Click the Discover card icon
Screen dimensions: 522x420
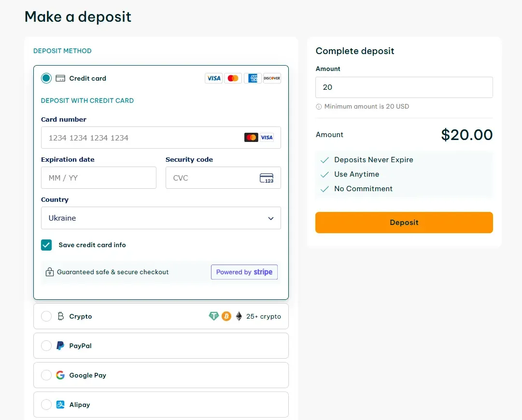coord(271,78)
